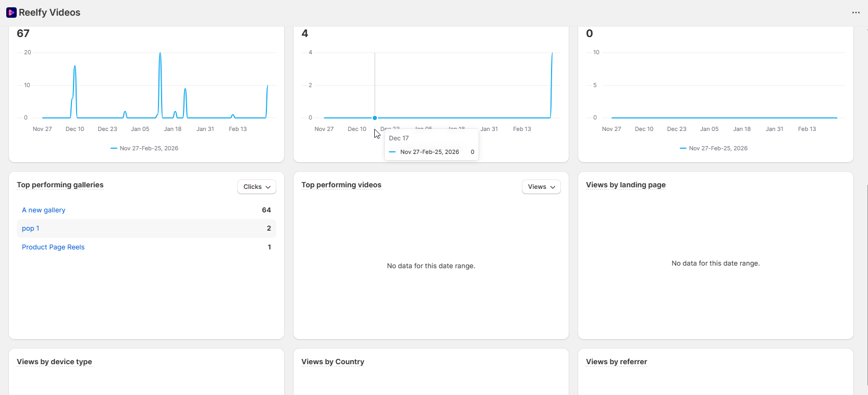Image resolution: width=868 pixels, height=395 pixels.
Task: Click the 'Top performing videos' heading
Action: tap(341, 185)
